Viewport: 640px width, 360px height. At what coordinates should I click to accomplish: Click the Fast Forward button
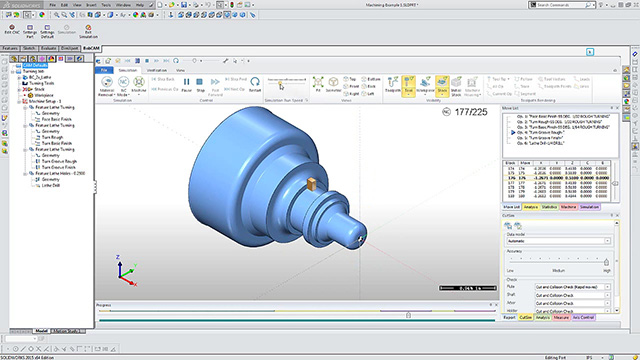click(215, 87)
